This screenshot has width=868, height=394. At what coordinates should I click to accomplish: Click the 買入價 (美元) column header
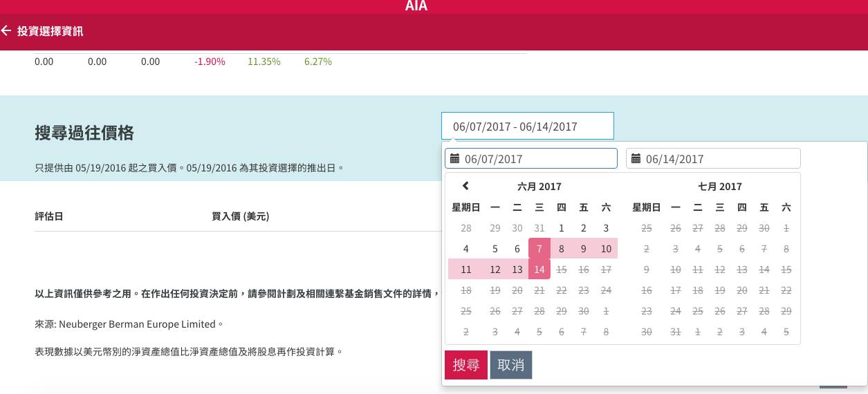coord(240,216)
